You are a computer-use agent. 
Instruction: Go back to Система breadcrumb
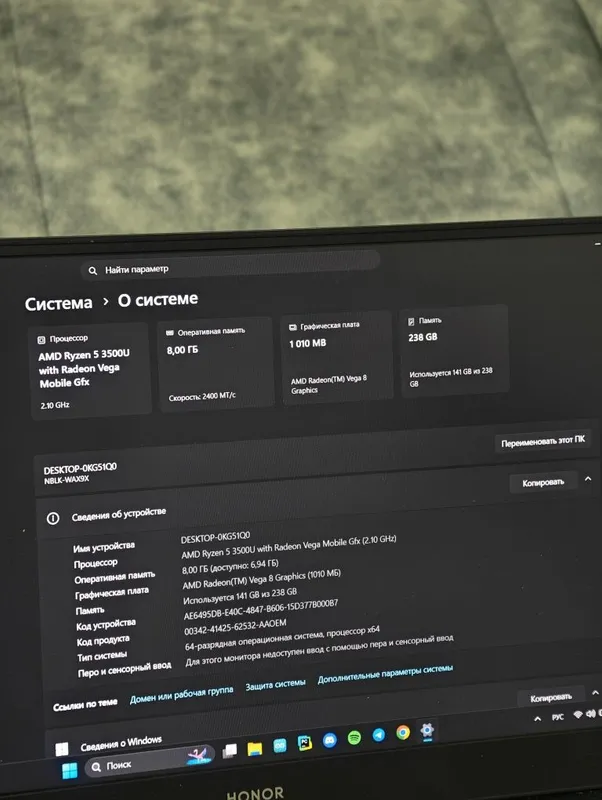point(59,304)
